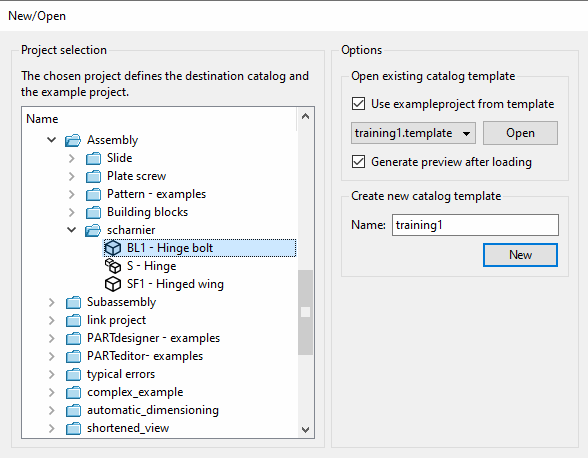The height and width of the screenshot is (458, 588).
Task: Collapse the Assembly tree node
Action: [51, 140]
